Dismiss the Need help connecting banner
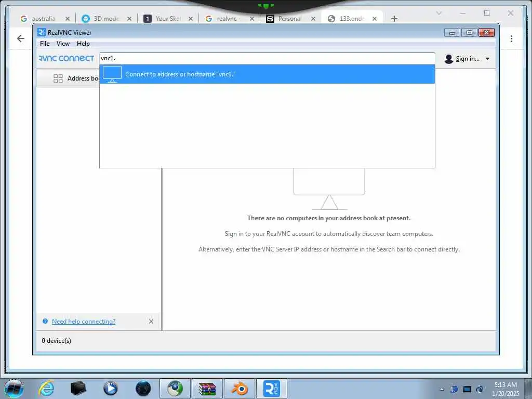The height and width of the screenshot is (399, 532). pos(151,321)
